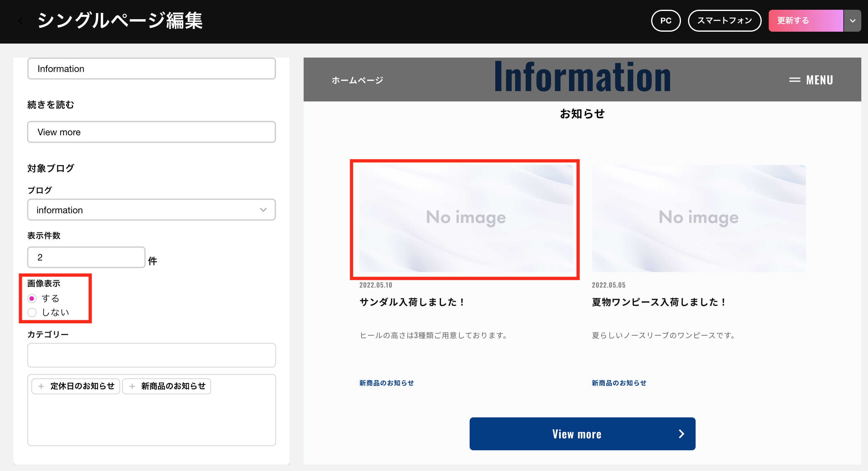Click the View more button in preview
This screenshot has height=471, width=868.
pos(582,434)
